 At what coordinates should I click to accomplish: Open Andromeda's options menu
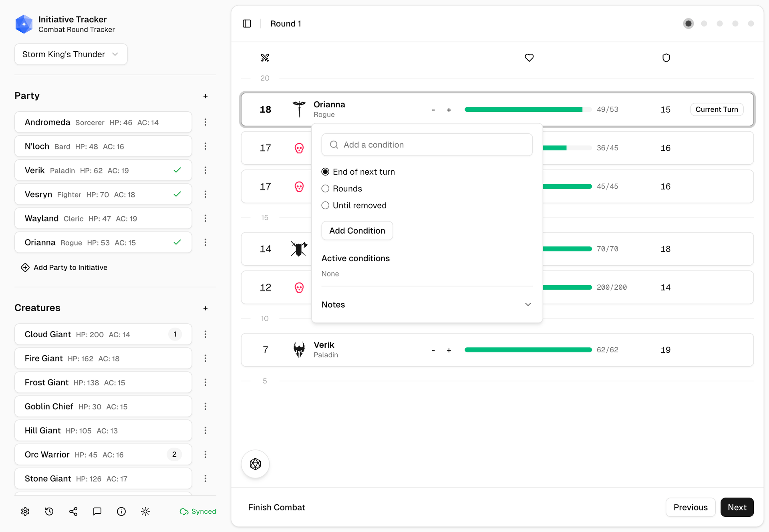click(205, 122)
